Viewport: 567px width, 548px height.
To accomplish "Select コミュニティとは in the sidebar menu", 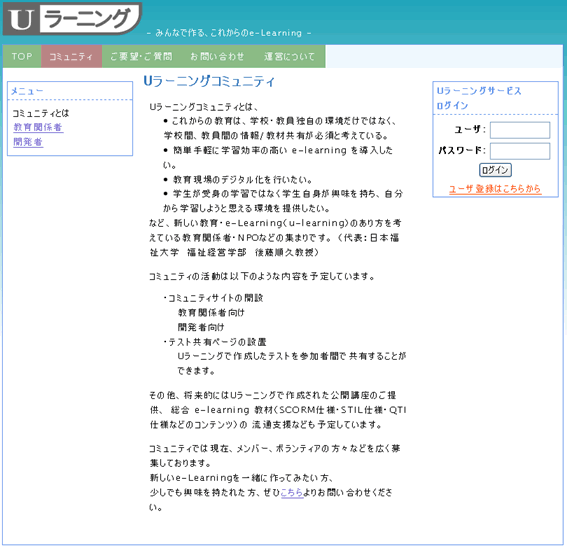I will click(x=40, y=113).
